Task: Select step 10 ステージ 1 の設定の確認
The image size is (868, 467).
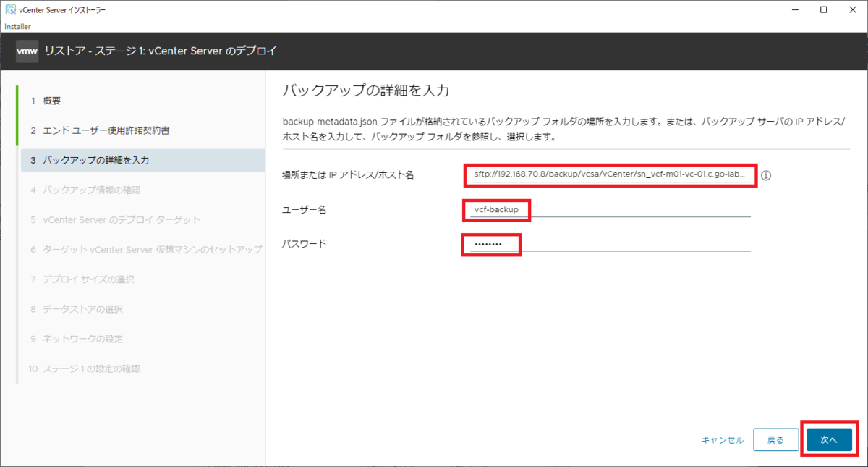Action: [x=143, y=369]
